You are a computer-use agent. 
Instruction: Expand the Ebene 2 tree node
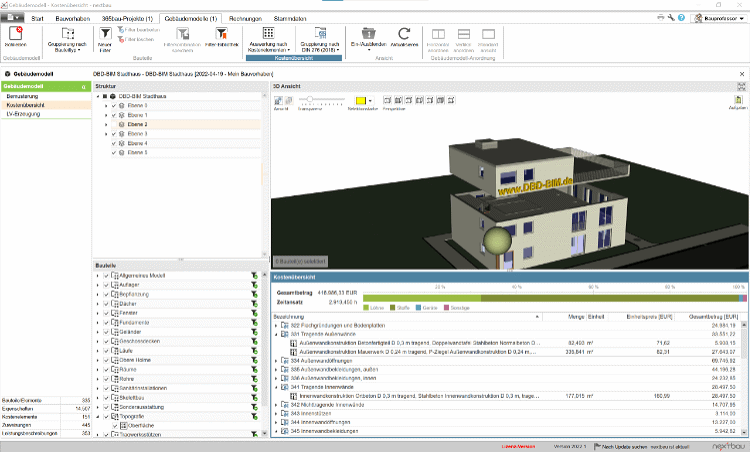106,124
